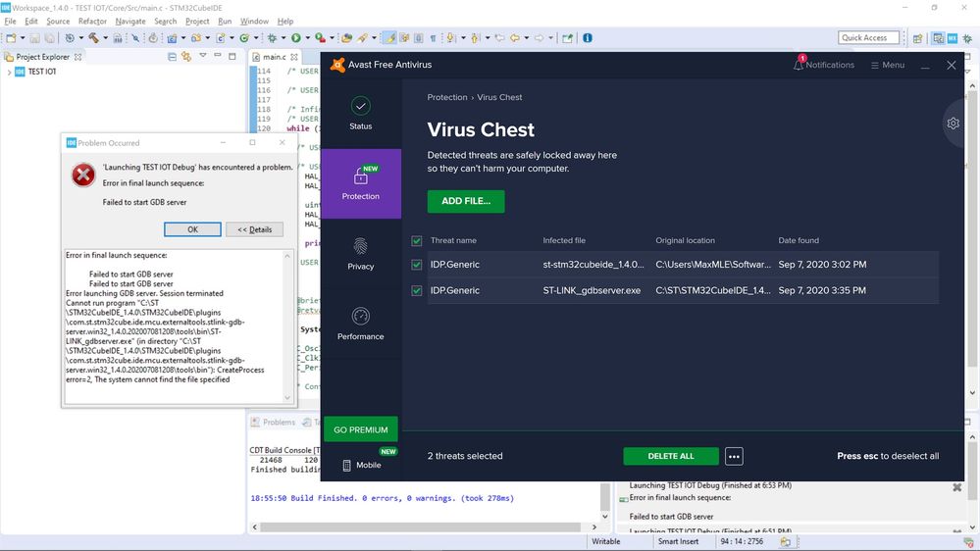This screenshot has width=980, height=551.
Task: Open the Project Explorer View Menu dropdown
Action: pyautogui.click(x=202, y=56)
